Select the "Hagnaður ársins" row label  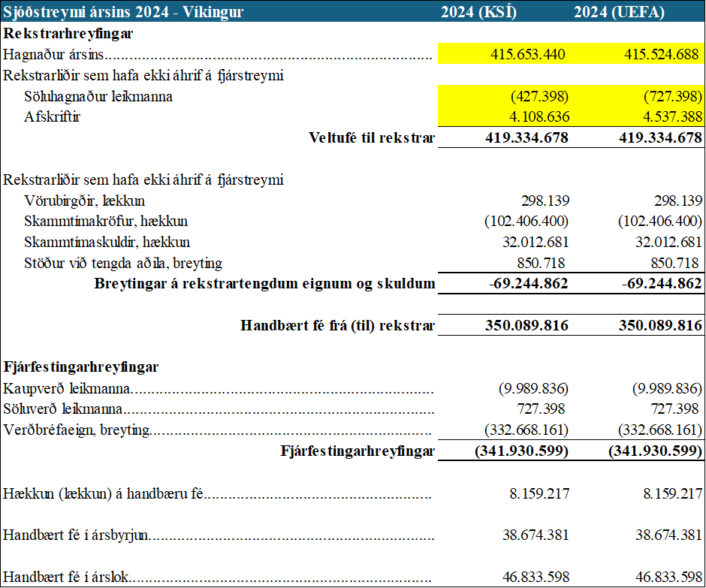click(53, 55)
